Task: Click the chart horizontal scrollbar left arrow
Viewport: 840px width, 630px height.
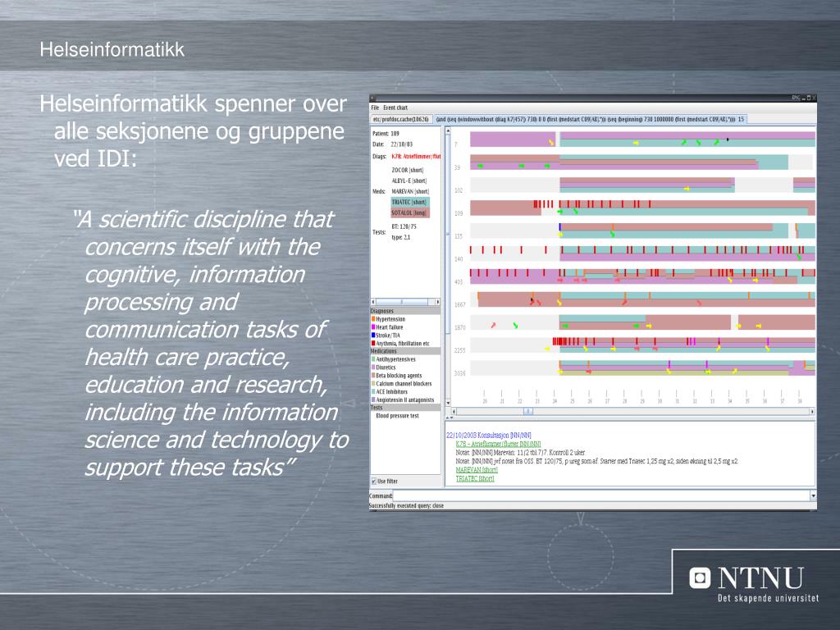Action: [x=454, y=412]
